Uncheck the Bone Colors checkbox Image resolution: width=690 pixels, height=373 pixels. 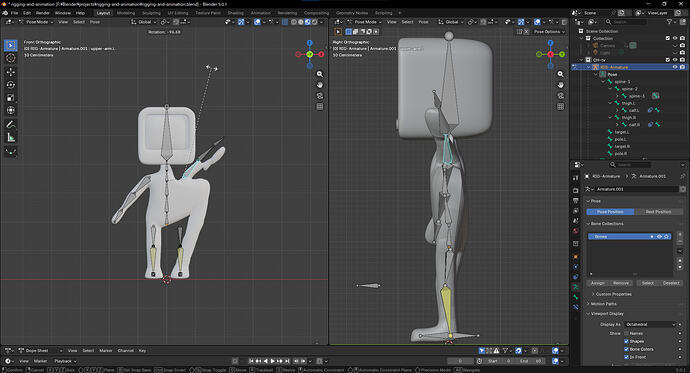tap(626, 349)
